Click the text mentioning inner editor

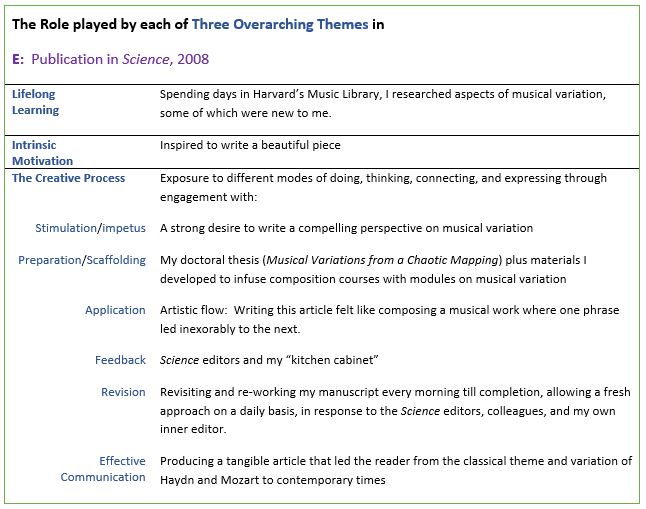point(395,410)
